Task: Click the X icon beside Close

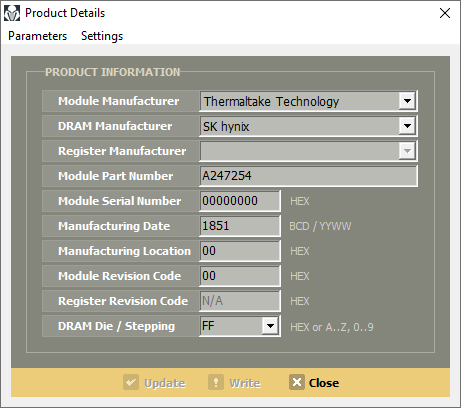Action: [x=297, y=382]
